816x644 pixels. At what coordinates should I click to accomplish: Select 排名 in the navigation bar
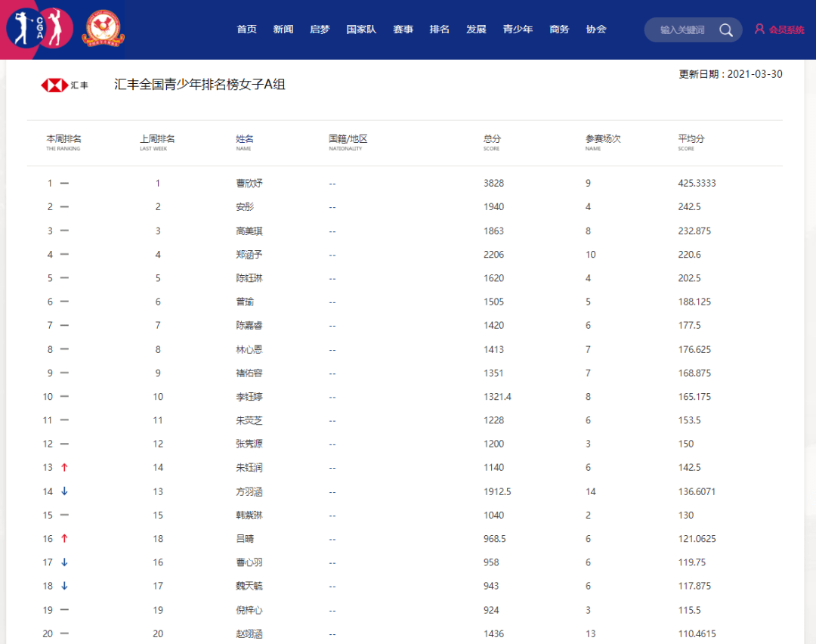tap(440, 29)
